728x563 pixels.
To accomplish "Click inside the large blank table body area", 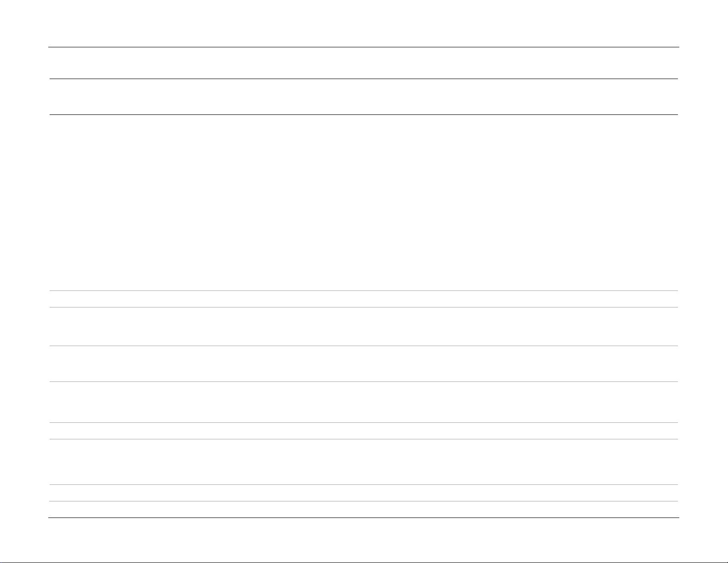I will coord(364,203).
